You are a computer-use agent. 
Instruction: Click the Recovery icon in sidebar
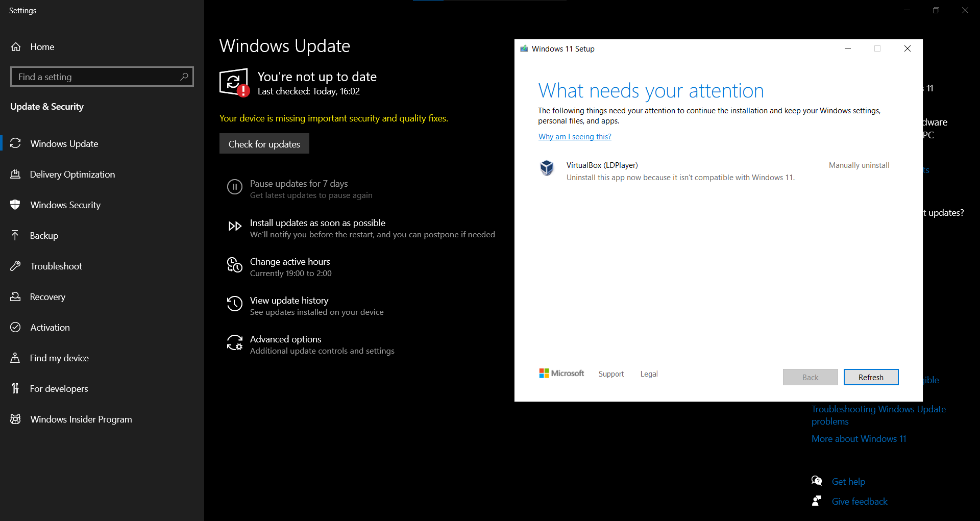pos(15,296)
